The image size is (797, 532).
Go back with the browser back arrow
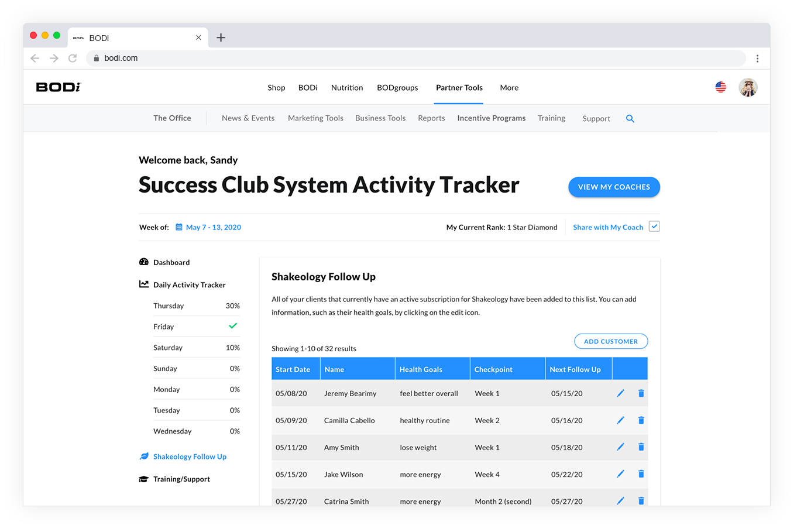point(35,58)
